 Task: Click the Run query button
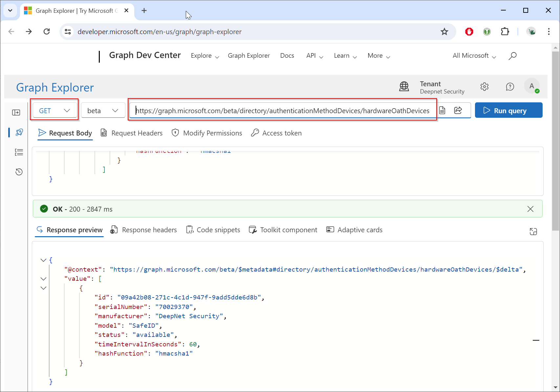[508, 111]
